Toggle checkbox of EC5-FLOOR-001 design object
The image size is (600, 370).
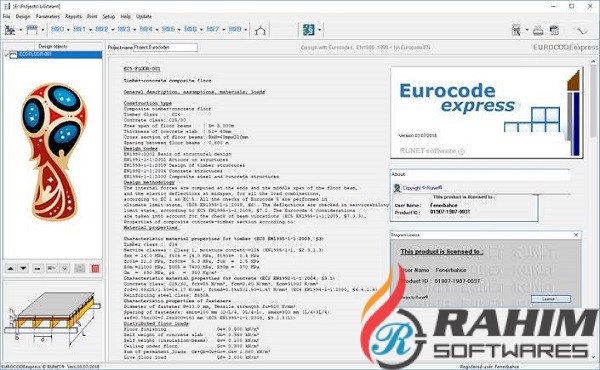tap(6, 55)
